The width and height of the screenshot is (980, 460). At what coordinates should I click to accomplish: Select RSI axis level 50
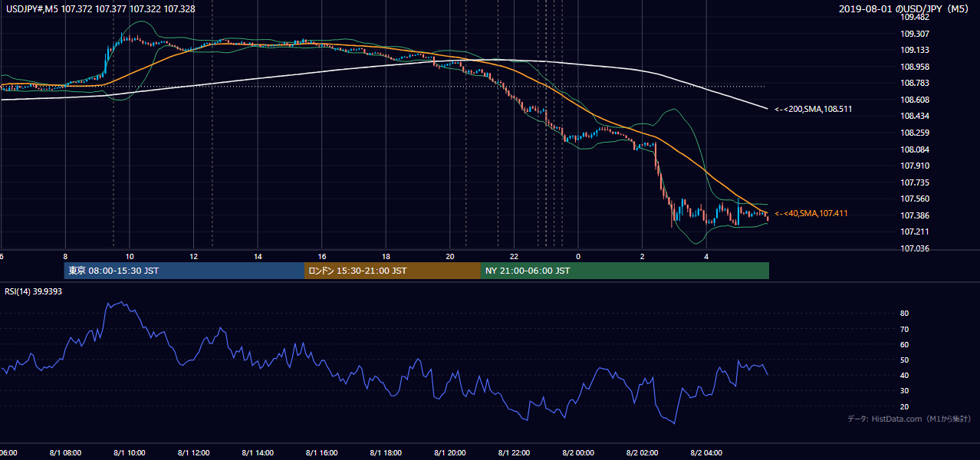click(904, 360)
